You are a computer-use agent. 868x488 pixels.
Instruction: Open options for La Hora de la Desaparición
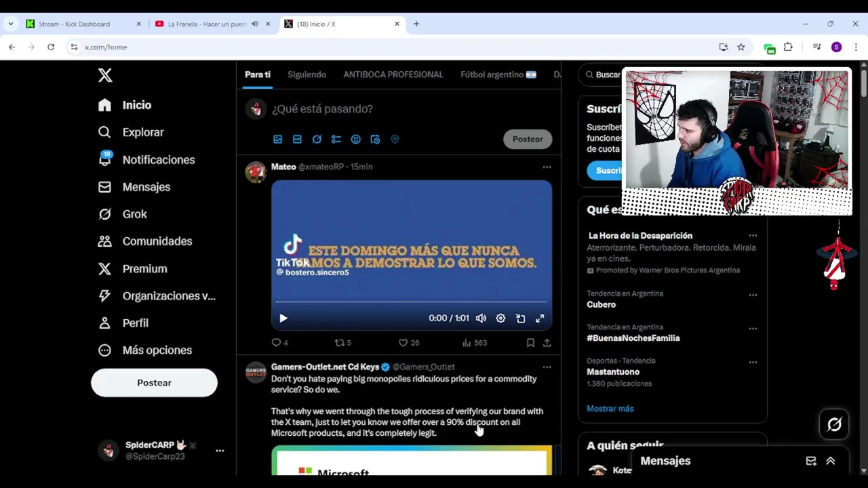[x=753, y=236]
